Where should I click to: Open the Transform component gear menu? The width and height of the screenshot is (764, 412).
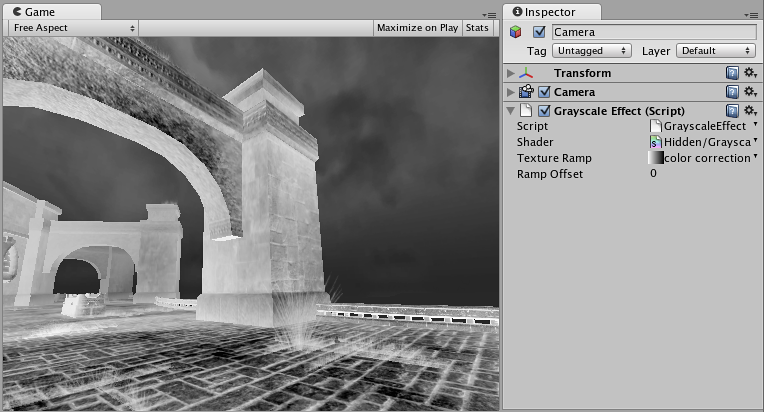[750, 73]
